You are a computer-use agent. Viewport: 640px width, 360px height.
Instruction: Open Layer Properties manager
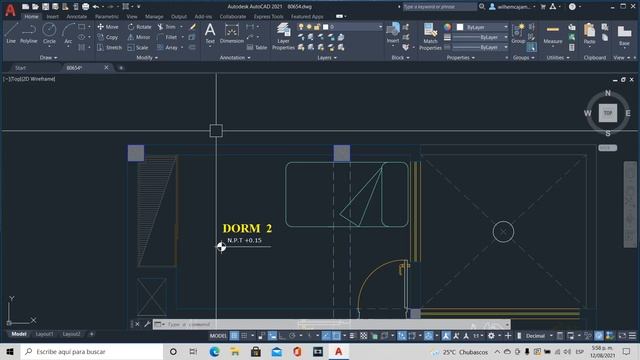coord(283,36)
